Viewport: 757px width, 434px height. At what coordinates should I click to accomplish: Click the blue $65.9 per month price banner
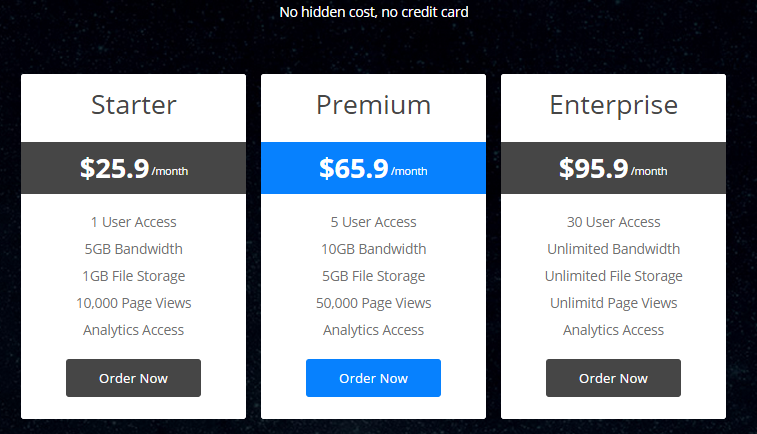coord(373,168)
